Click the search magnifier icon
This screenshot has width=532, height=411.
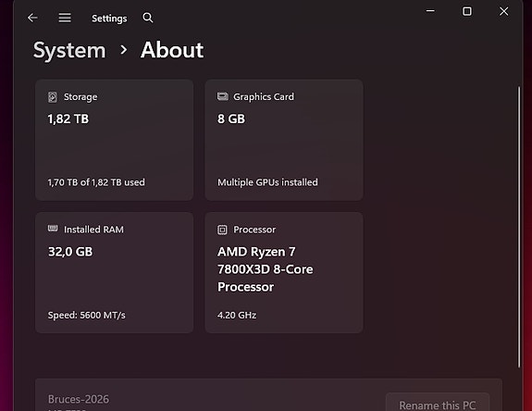coord(148,18)
